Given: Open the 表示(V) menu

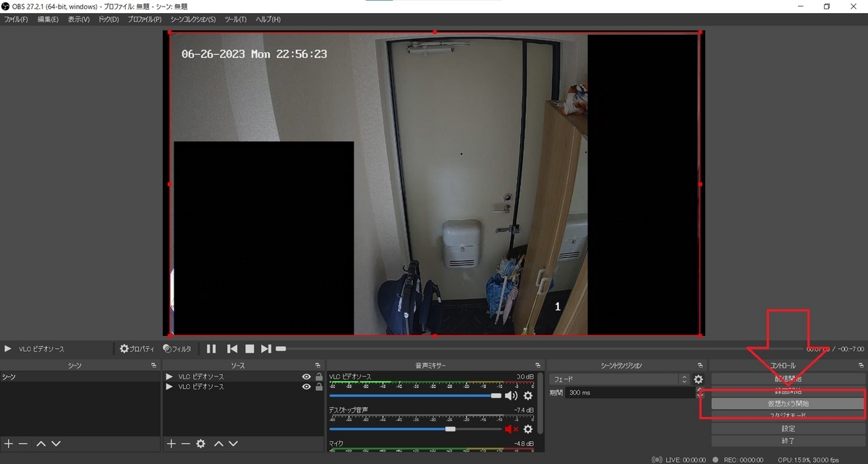Looking at the screenshot, I should tap(78, 20).
